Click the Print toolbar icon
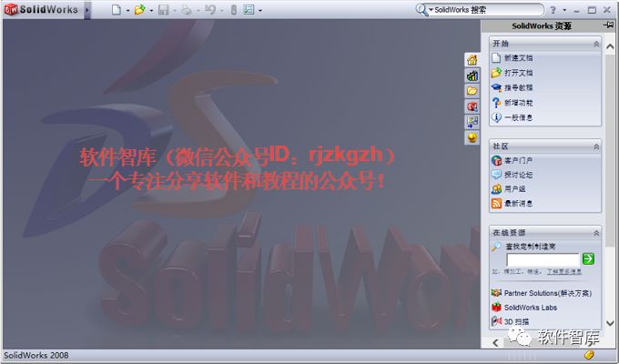 [187, 10]
